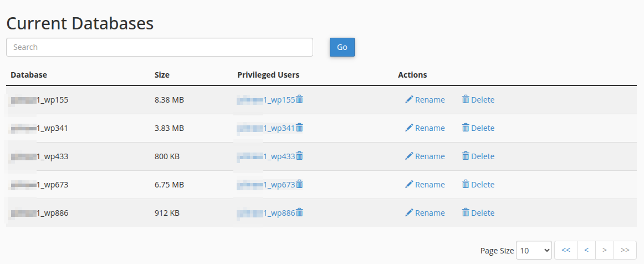Select the 8.38 MB size cell
Screen dimensions: 644x264
point(169,99)
